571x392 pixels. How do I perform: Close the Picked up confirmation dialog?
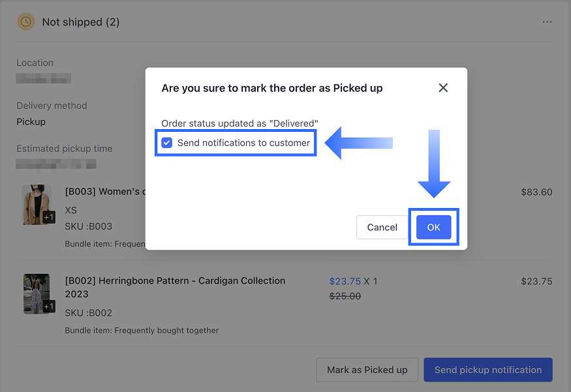tap(443, 88)
